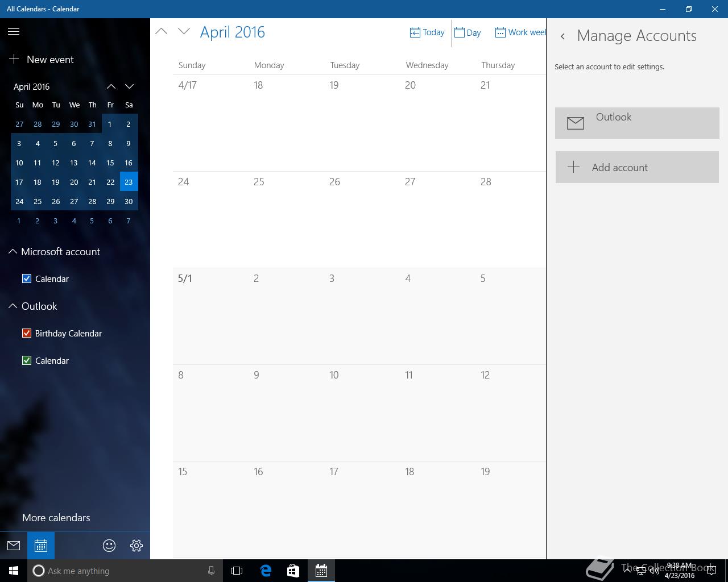Screen dimensions: 728x582
Task: Click the April 2016 main title
Action: [x=232, y=32]
